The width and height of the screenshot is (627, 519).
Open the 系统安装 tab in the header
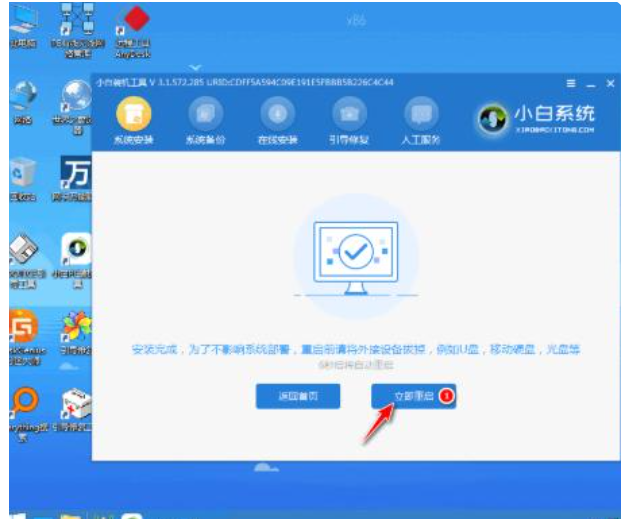click(x=134, y=120)
